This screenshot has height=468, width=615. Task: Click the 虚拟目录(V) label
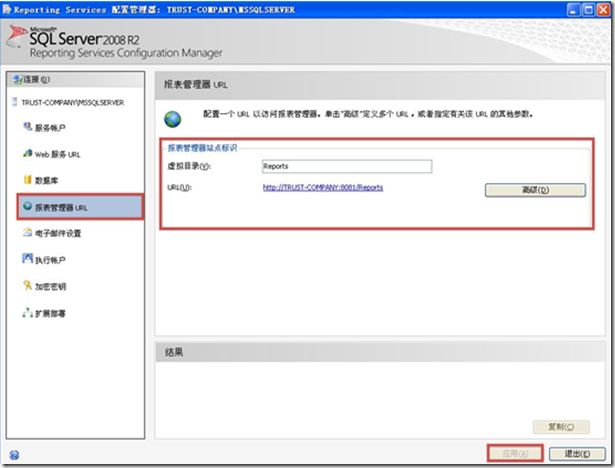tap(189, 166)
